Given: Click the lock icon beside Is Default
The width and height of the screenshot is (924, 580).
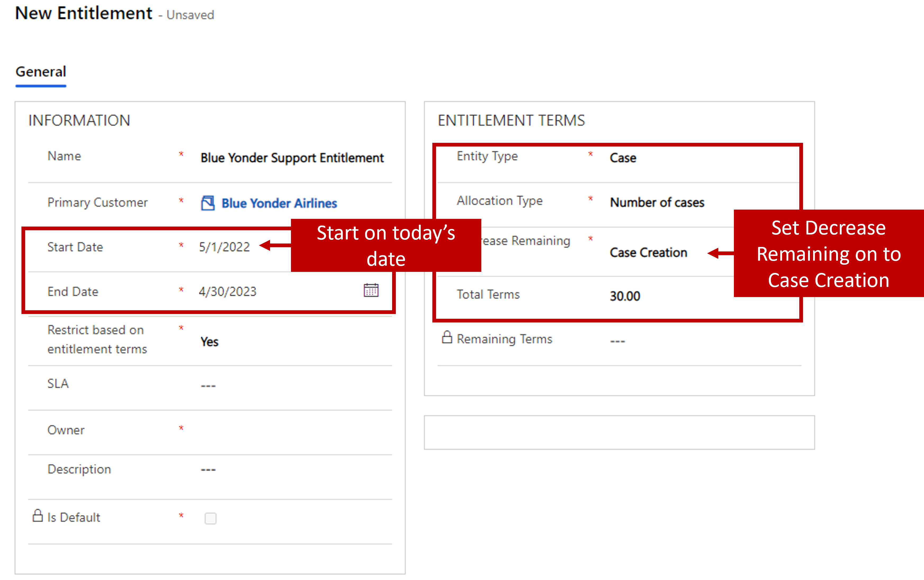Looking at the screenshot, I should coord(37,516).
